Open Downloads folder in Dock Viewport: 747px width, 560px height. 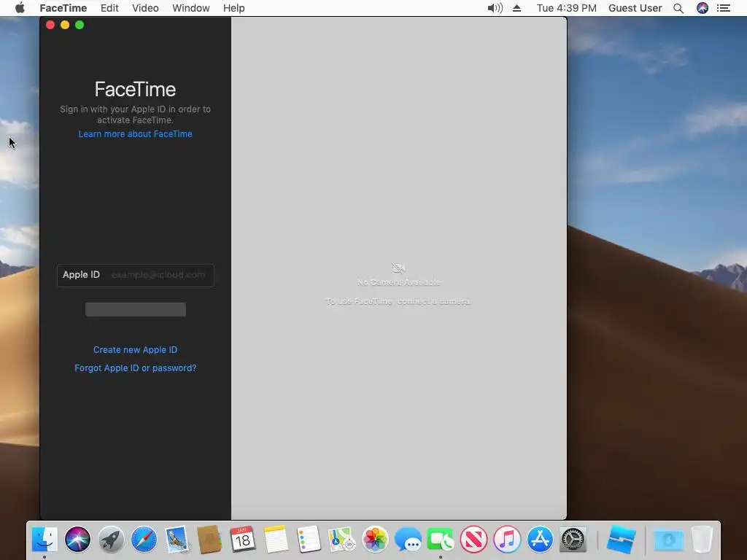point(668,540)
